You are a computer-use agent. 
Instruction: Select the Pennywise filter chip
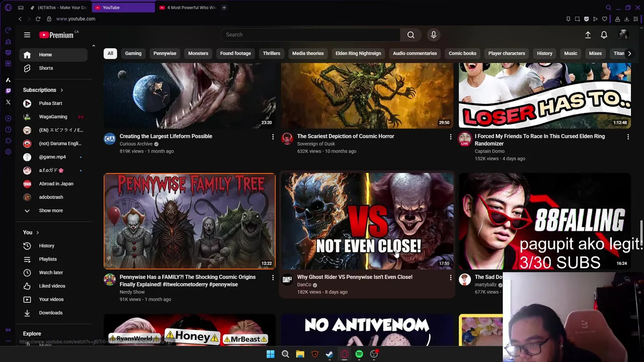click(165, 53)
